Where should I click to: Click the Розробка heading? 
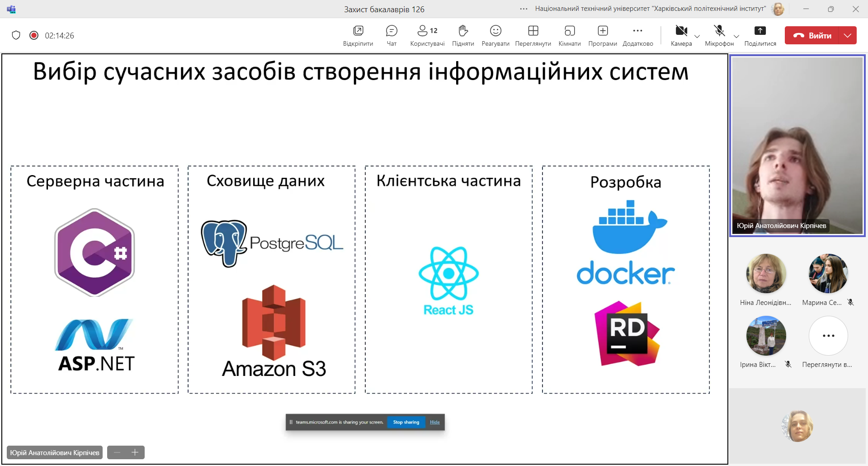click(626, 182)
